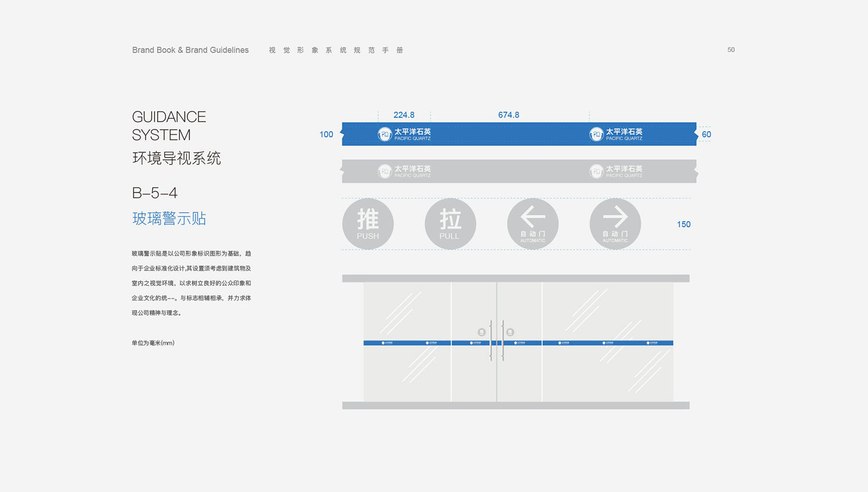This screenshot has width=868, height=492.
Task: Click the 150 dimension label
Action: click(x=684, y=225)
